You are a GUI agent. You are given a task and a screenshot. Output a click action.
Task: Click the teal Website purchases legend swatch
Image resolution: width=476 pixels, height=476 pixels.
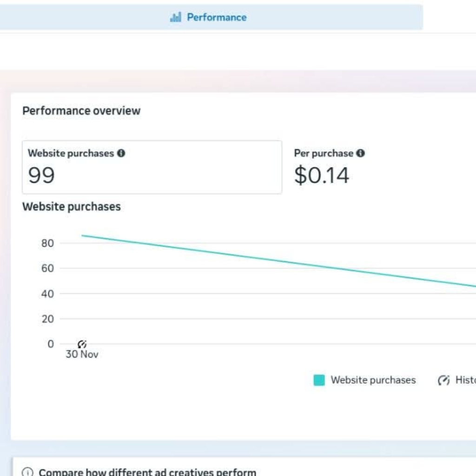[x=319, y=380]
